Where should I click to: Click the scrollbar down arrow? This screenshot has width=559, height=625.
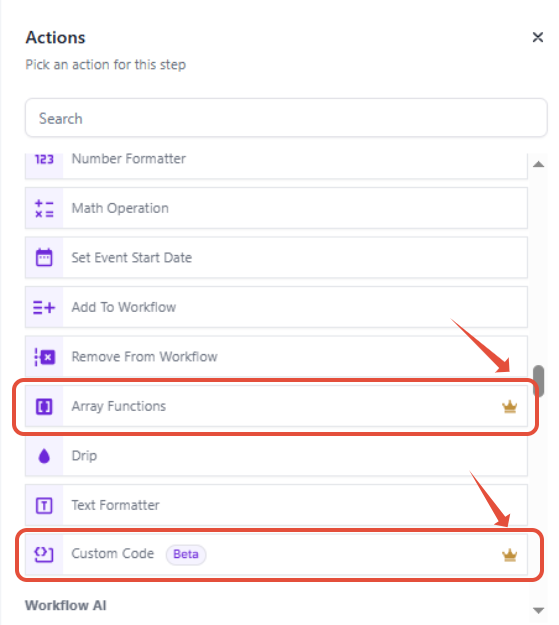pyautogui.click(x=539, y=610)
